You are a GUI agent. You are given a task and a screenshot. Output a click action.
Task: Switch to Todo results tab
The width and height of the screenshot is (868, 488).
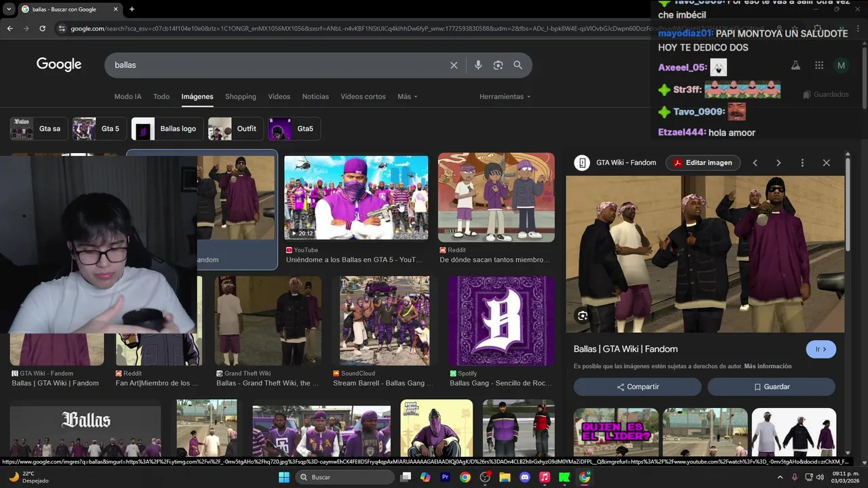coord(161,97)
